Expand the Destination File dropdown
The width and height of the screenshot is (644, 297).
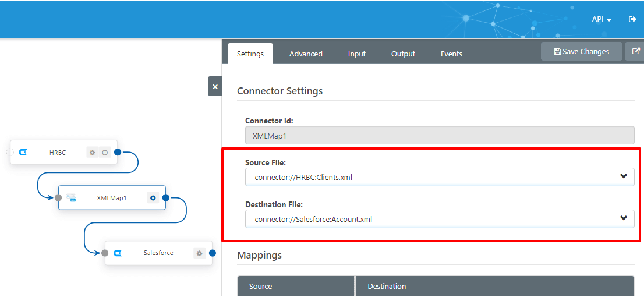point(624,218)
